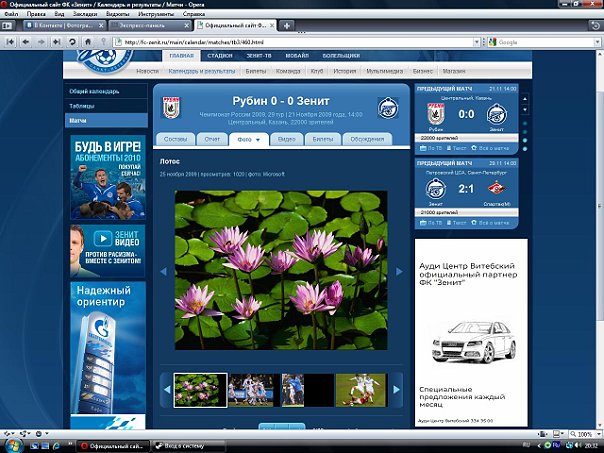Open the Фото tab dropdown arrow
Image resolution: width=604 pixels, height=453 pixels.
tap(257, 140)
